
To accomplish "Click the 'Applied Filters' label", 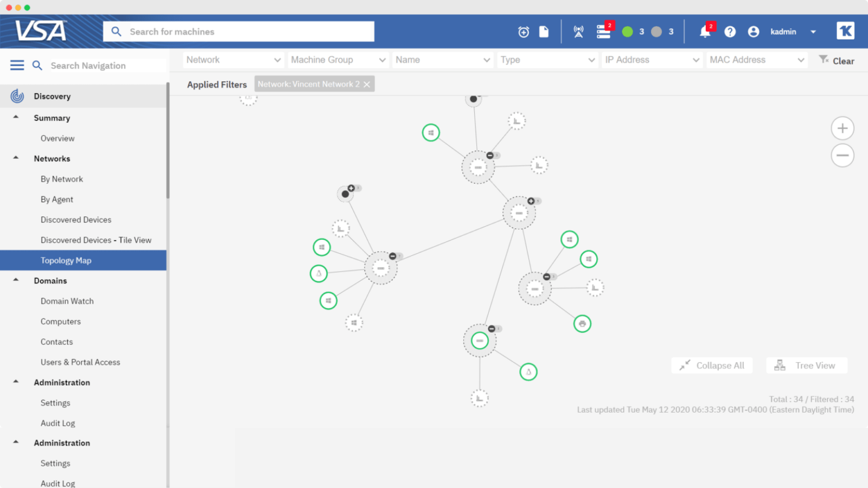I will tap(217, 85).
